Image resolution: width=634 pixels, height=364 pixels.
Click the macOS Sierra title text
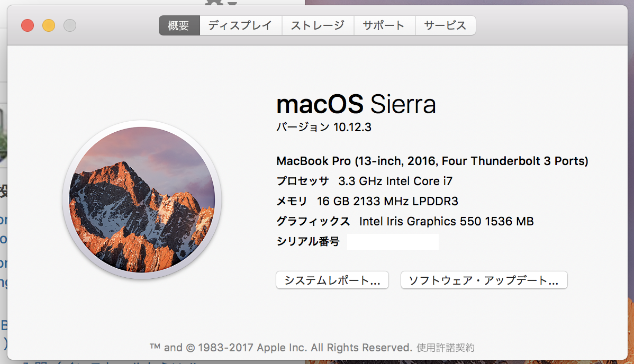[356, 104]
